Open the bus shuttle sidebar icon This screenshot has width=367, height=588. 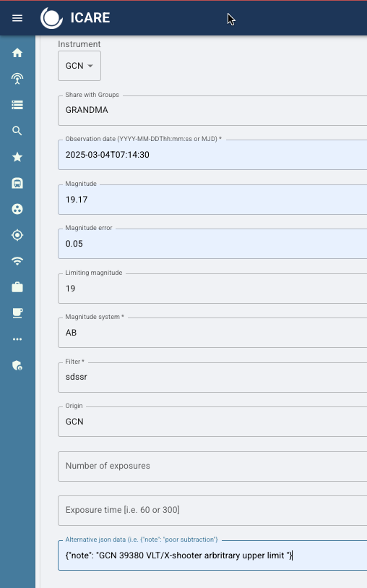(x=17, y=183)
